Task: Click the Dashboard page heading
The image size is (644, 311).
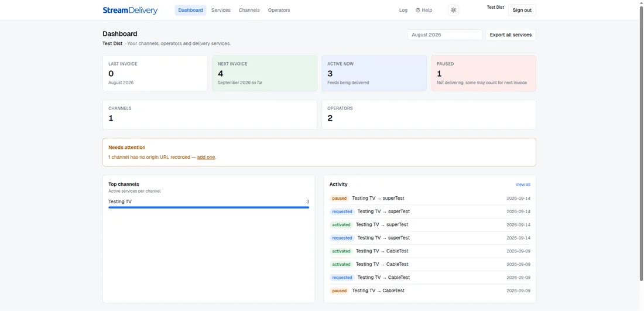Action: click(x=120, y=34)
